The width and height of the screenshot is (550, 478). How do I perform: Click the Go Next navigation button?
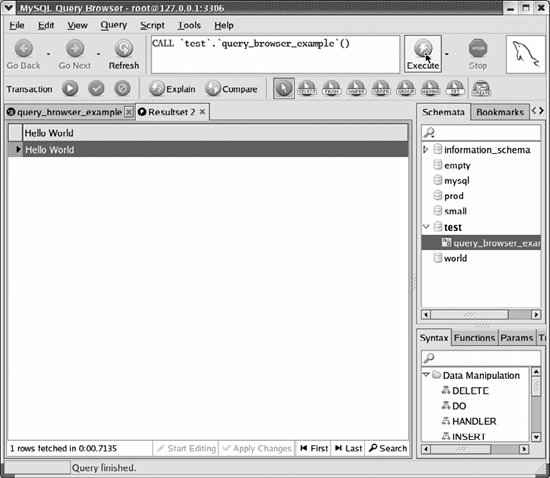[75, 54]
